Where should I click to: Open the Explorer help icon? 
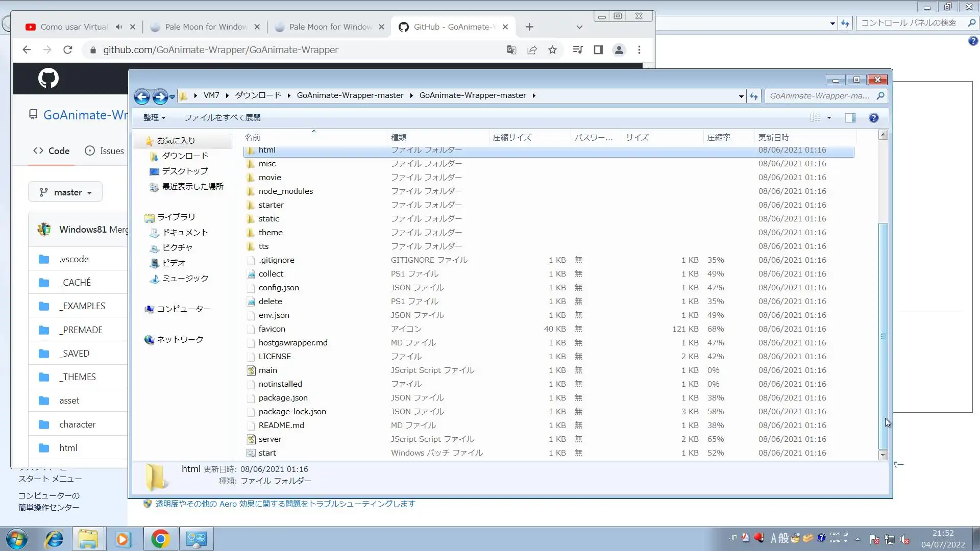[873, 118]
